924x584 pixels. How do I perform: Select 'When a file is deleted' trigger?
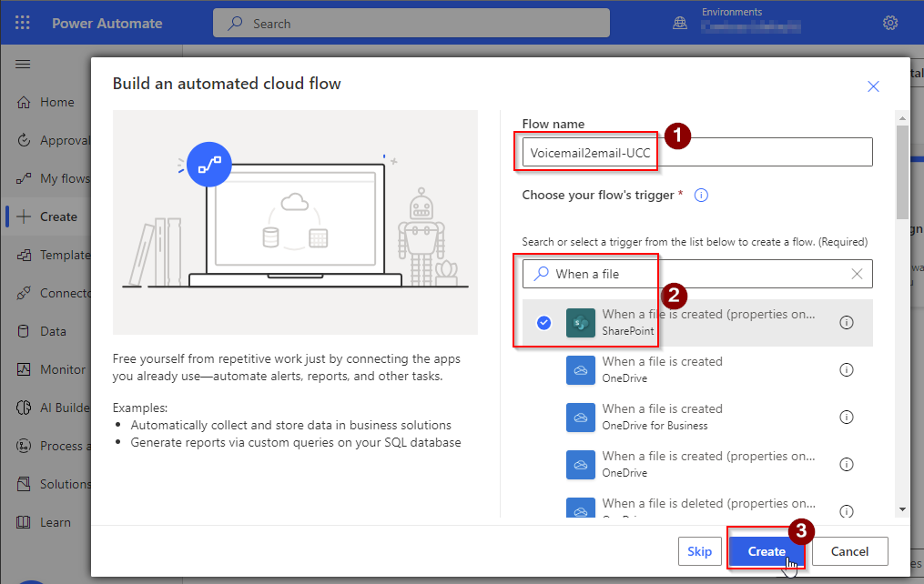[697, 504]
